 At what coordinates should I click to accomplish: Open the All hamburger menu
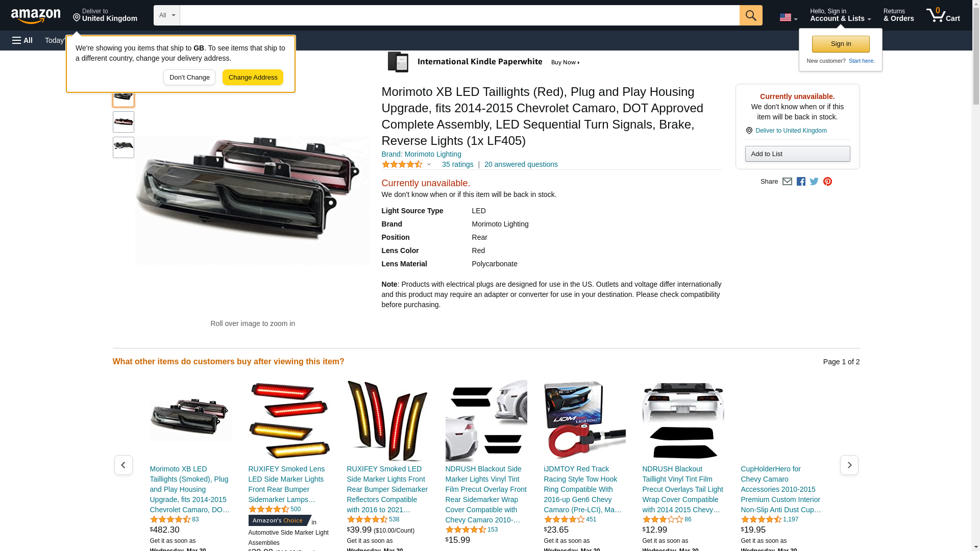click(x=22, y=40)
